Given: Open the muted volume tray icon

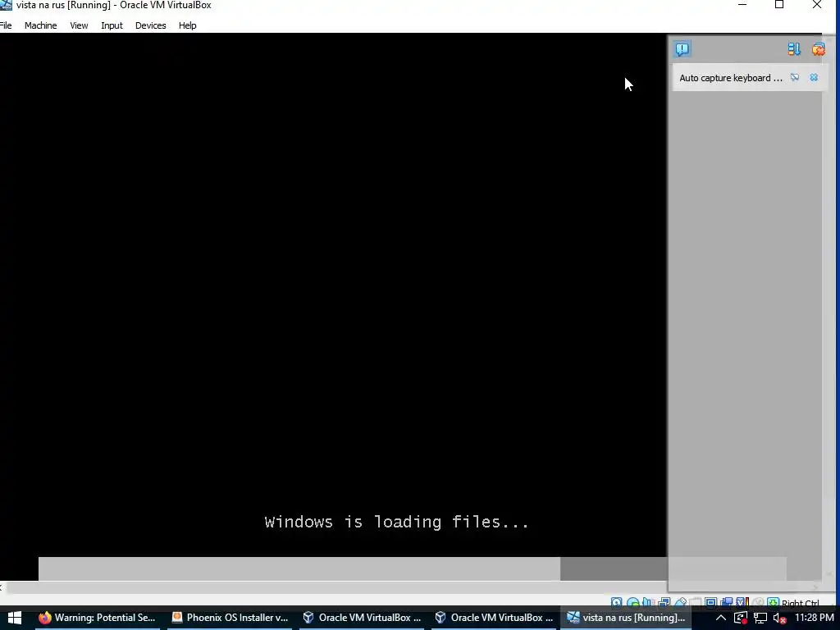Looking at the screenshot, I should click(779, 619).
